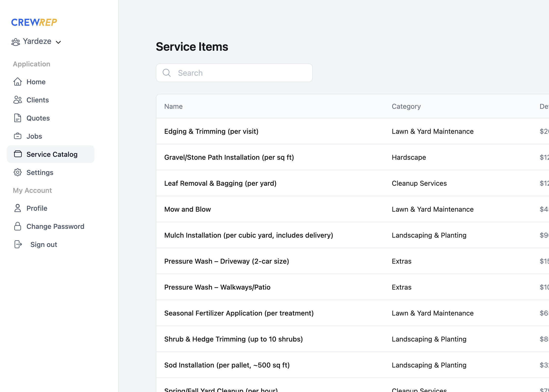Screen dimensions: 549x392
Task: Click the Clients people icon
Action: (18, 100)
